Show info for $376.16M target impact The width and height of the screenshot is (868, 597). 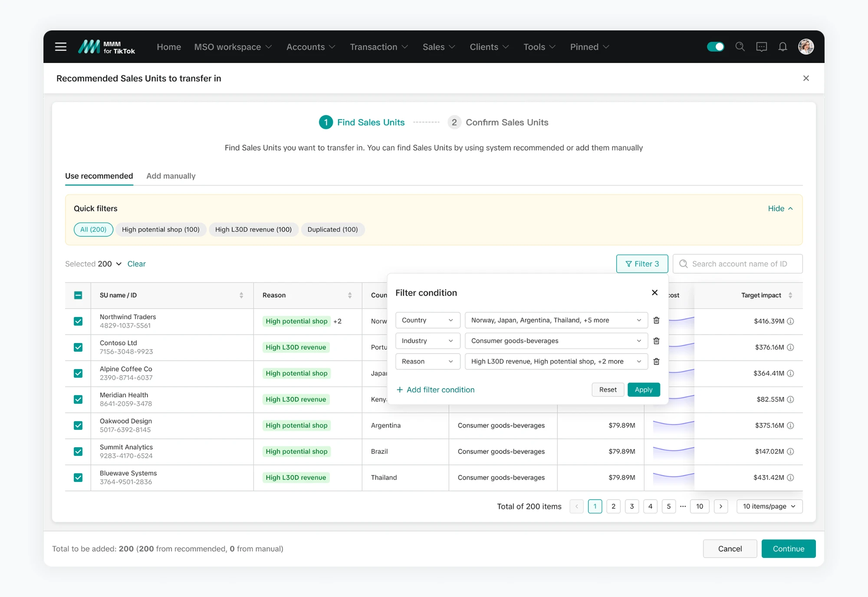coord(790,347)
